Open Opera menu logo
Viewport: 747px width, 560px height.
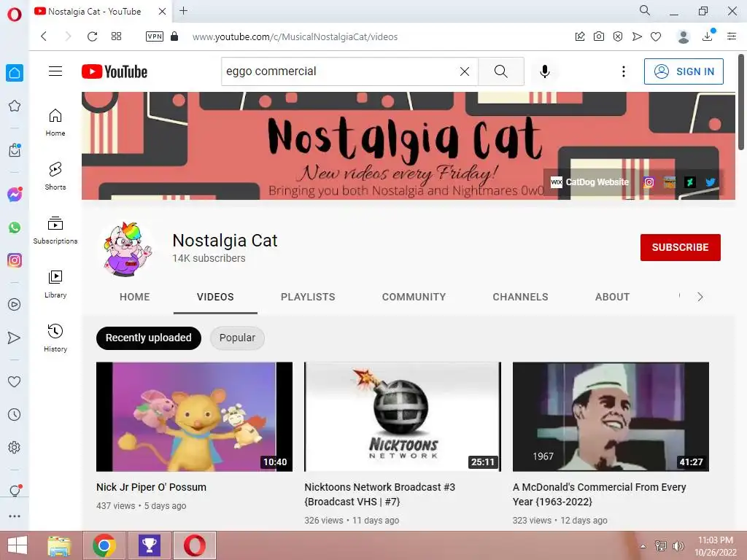[x=15, y=15]
